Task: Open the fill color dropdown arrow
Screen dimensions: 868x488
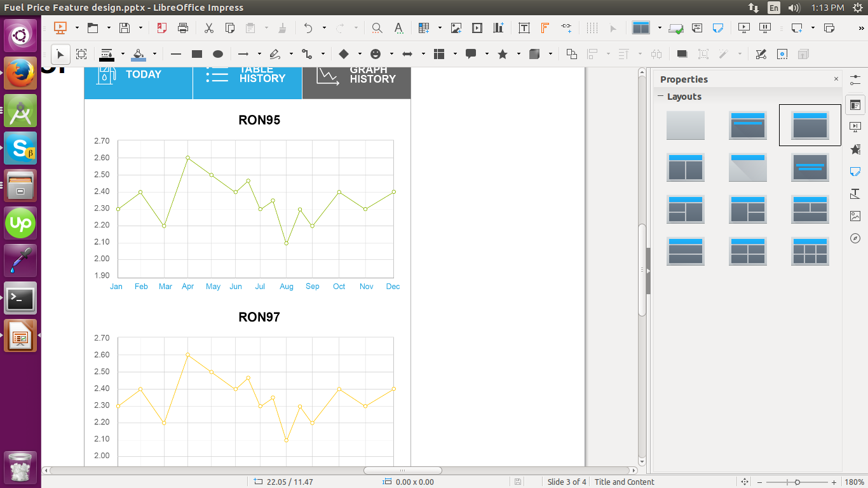Action: pyautogui.click(x=154, y=54)
